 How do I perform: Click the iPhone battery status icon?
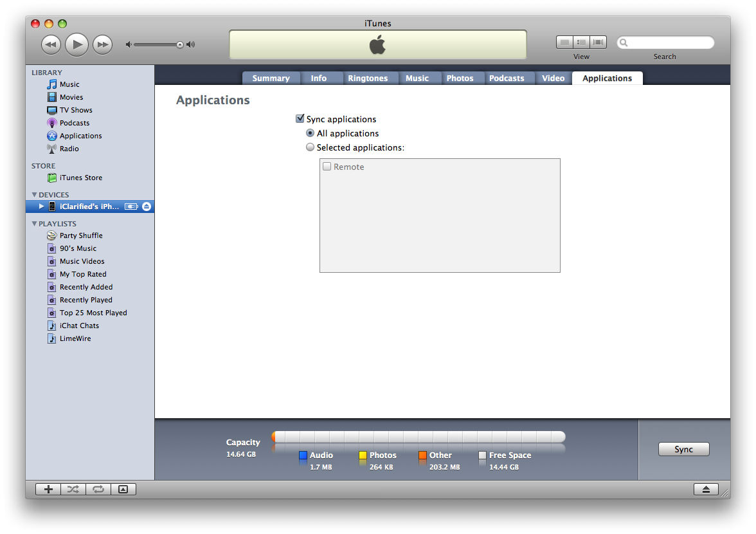click(131, 207)
